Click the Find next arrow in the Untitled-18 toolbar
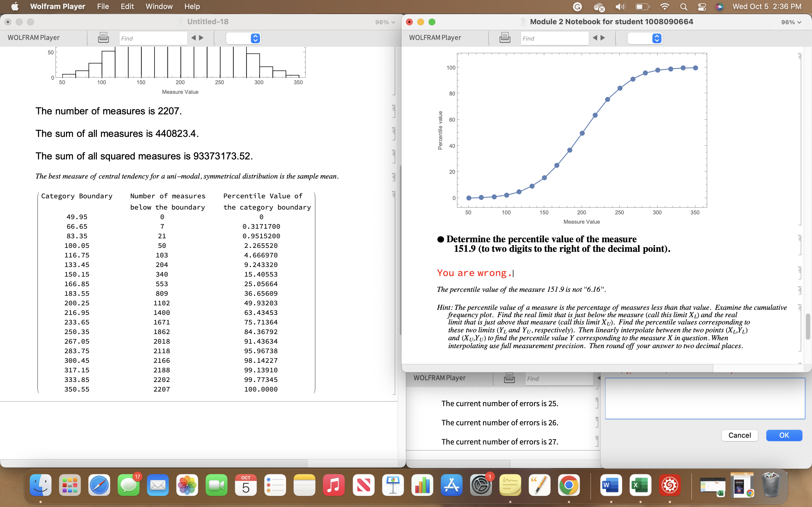The height and width of the screenshot is (507, 812). point(201,38)
